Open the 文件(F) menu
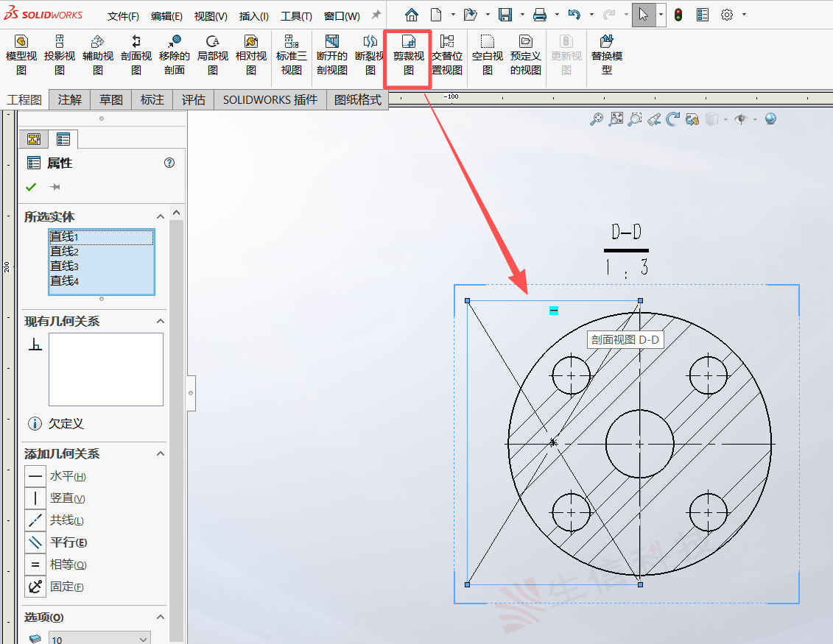This screenshot has width=833, height=644. pyautogui.click(x=123, y=16)
